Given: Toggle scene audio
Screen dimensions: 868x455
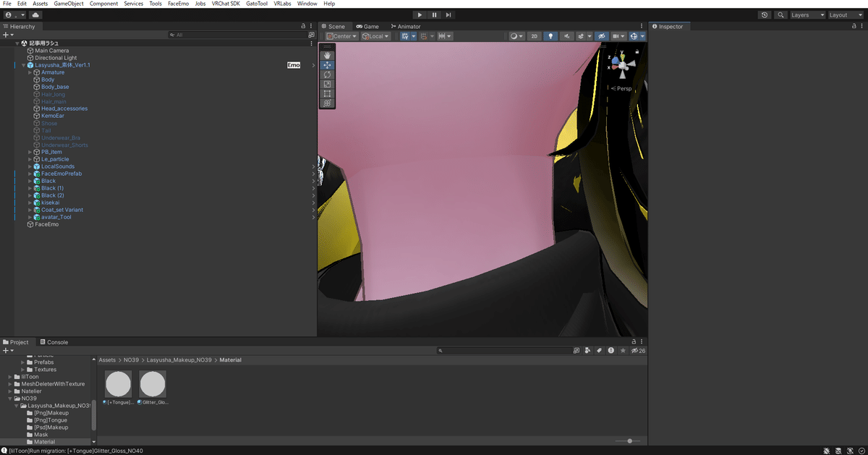Looking at the screenshot, I should pos(567,36).
